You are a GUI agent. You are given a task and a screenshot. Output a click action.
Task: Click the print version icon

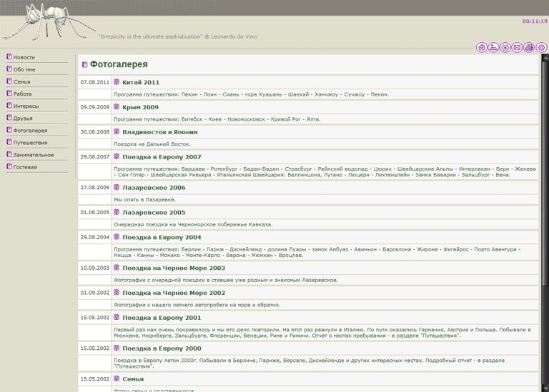tap(529, 47)
